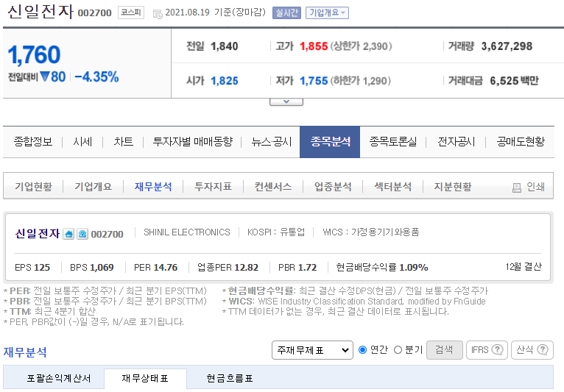Click the 업종PER 12.82 value

[247, 268]
